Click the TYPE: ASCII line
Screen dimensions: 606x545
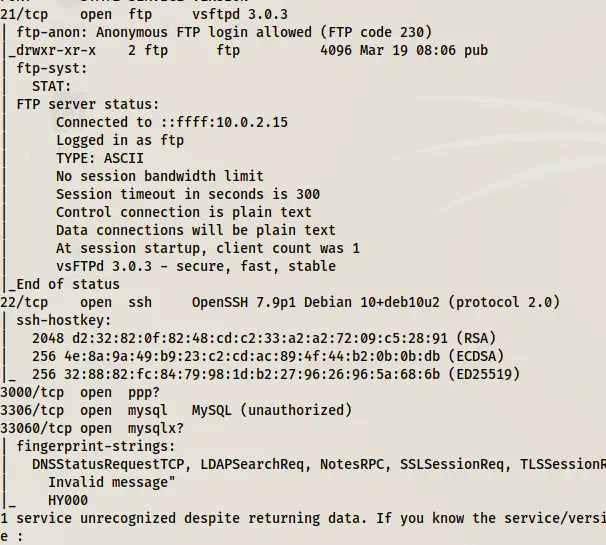coord(100,158)
